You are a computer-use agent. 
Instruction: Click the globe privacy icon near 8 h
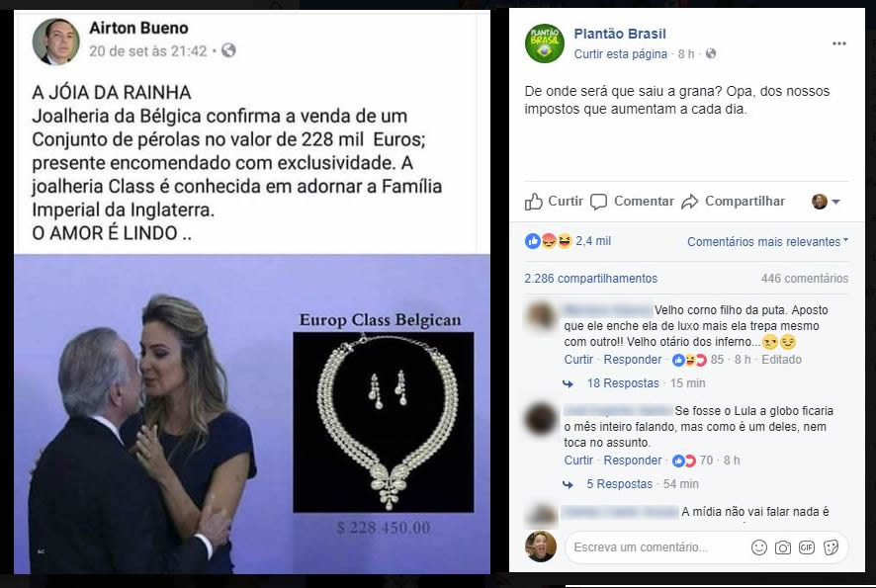(x=711, y=53)
